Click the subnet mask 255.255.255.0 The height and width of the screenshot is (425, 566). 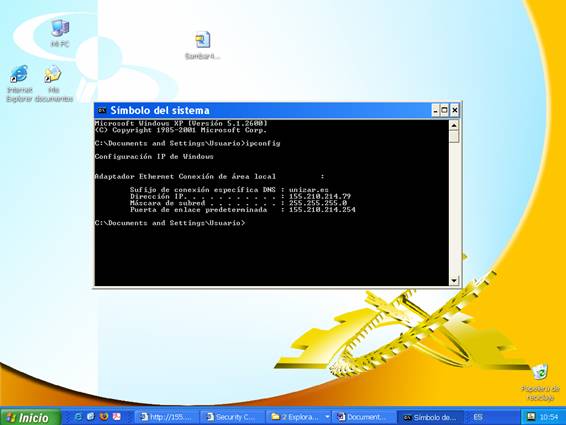click(318, 203)
